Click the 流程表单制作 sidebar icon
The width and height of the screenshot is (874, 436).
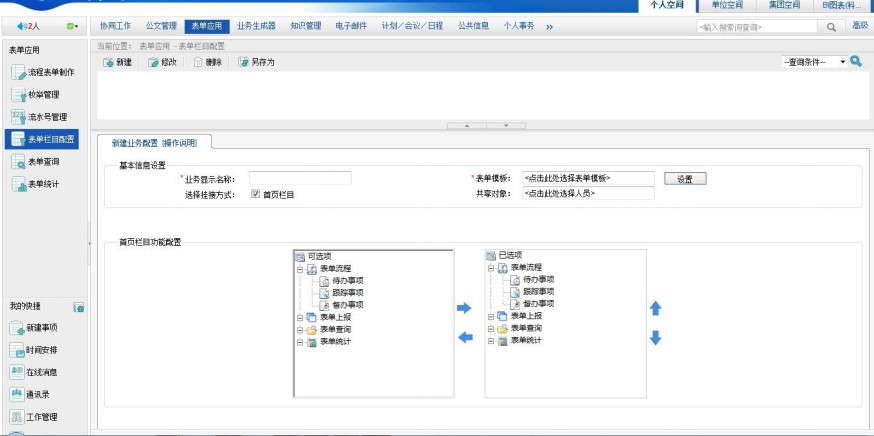[18, 72]
